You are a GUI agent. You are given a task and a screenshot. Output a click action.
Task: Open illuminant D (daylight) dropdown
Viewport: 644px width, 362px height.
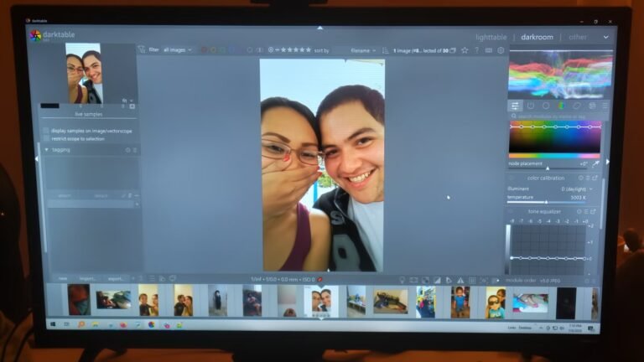point(577,189)
